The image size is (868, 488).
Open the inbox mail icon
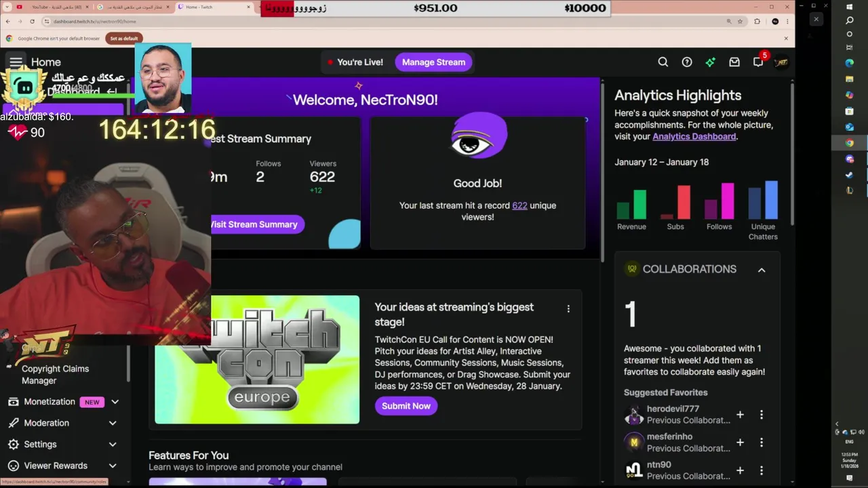(x=734, y=62)
